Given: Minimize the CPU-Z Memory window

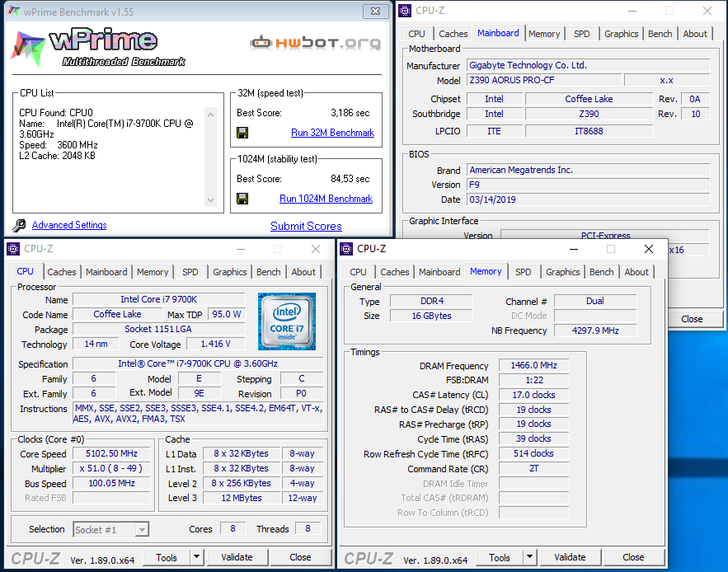Looking at the screenshot, I should 574,249.
